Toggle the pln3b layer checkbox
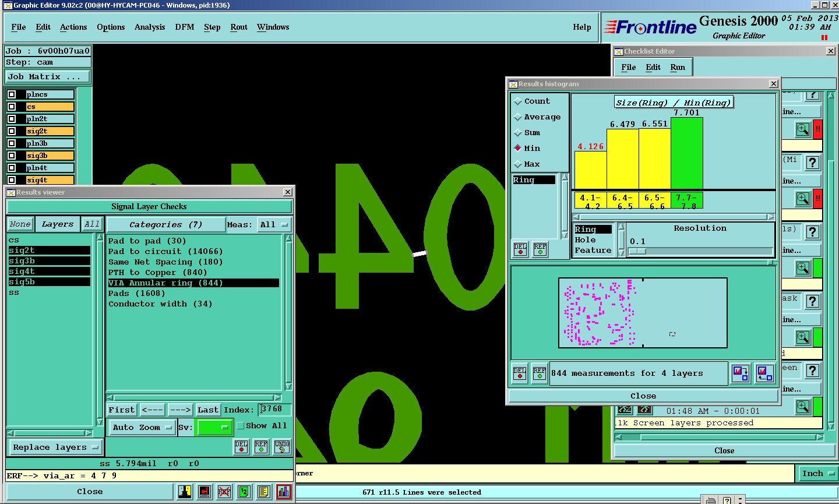 12,143
